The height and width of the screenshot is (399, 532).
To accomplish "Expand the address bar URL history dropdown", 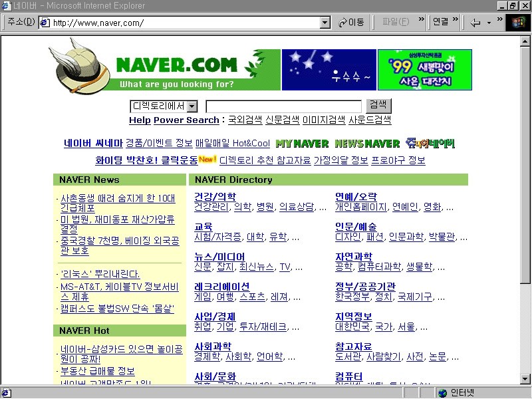I will click(325, 22).
